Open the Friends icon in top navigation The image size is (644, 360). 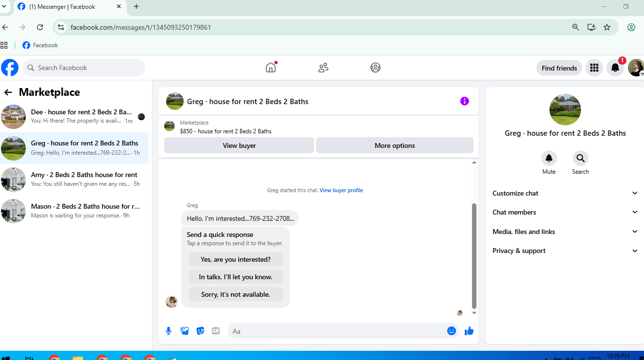(x=323, y=68)
